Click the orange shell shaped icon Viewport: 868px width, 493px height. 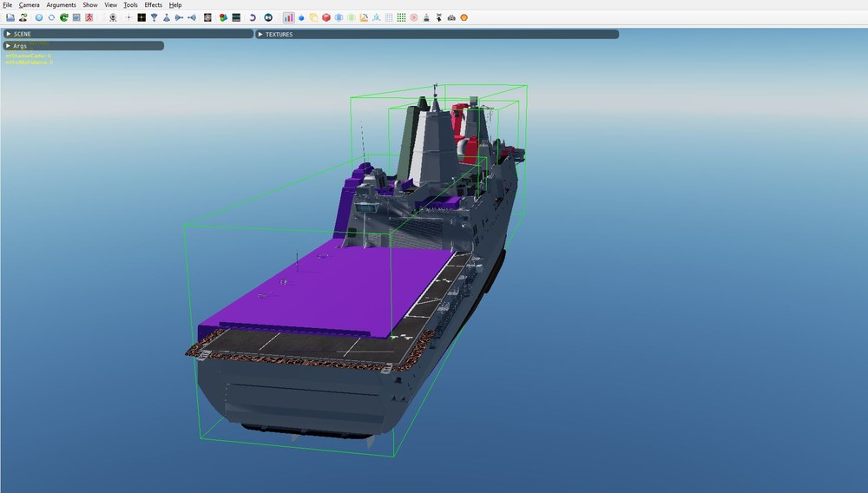coord(464,17)
